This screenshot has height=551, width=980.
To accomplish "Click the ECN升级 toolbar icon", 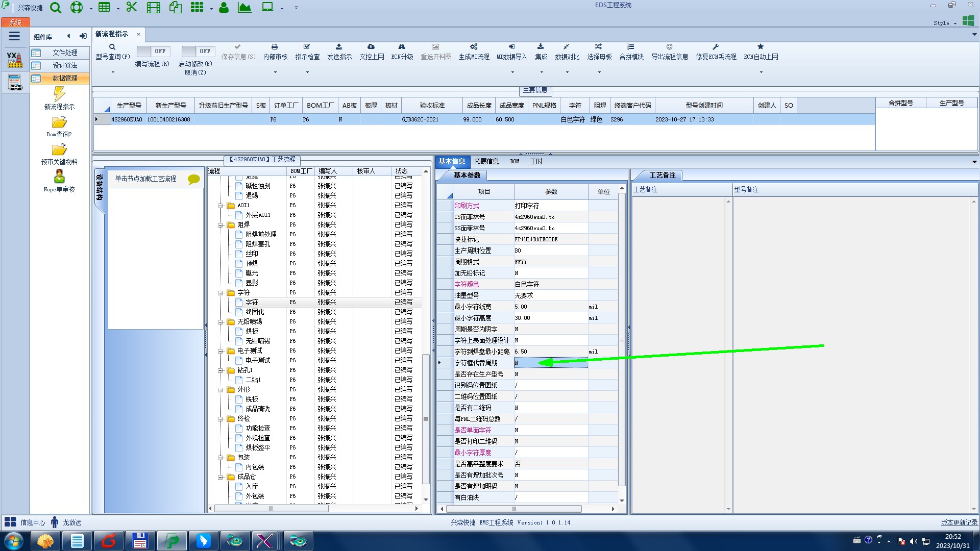I will click(402, 47).
